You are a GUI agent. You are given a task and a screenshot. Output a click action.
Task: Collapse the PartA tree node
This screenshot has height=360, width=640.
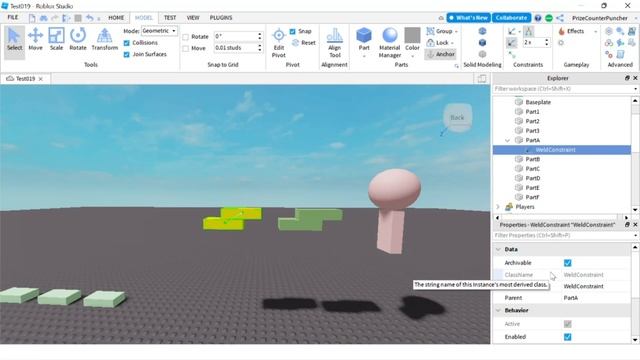(507, 140)
